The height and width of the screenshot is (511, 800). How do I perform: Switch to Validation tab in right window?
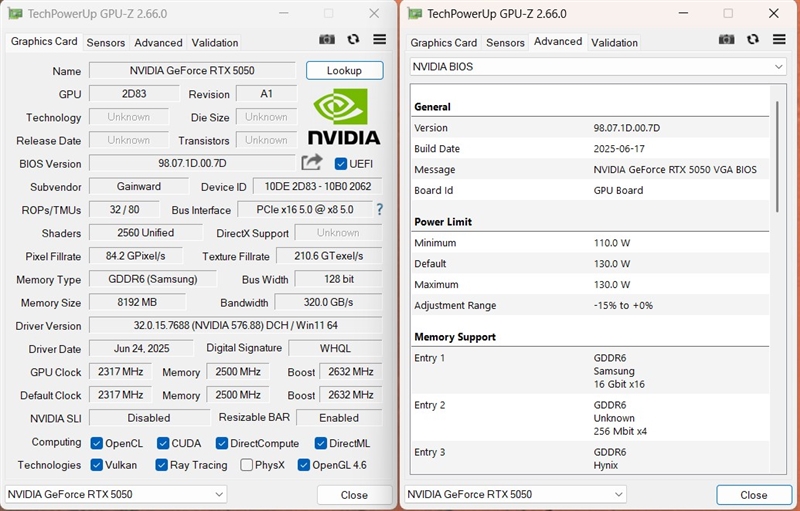pos(614,43)
